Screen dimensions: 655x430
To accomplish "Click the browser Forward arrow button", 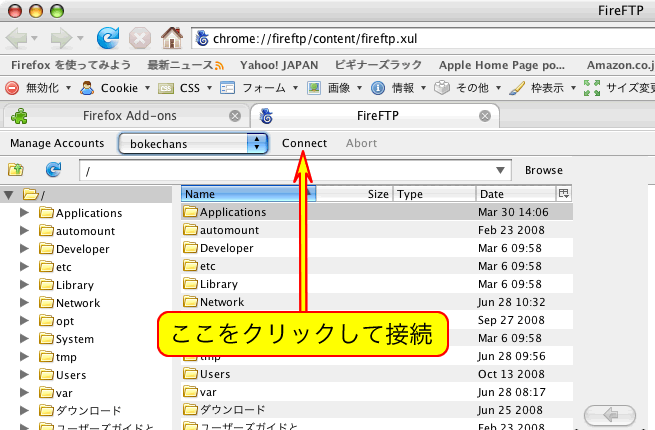I will tap(61, 38).
